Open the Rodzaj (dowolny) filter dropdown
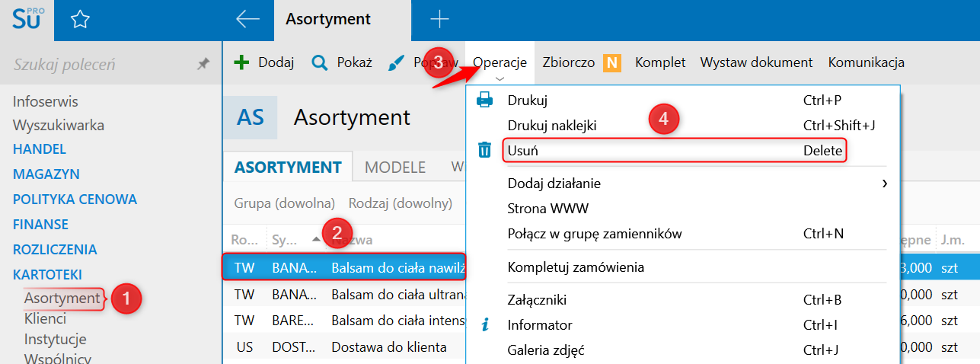The width and height of the screenshot is (980, 364). (400, 203)
